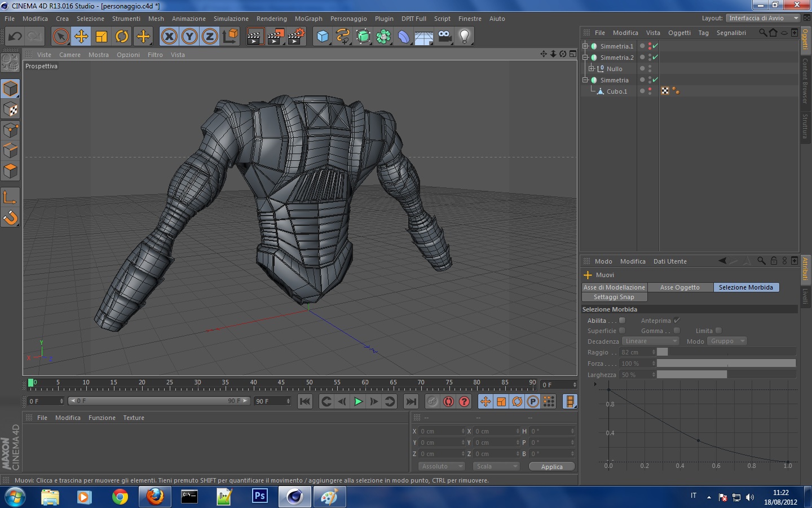
Task: Click the Undo arrow icon
Action: 15,37
